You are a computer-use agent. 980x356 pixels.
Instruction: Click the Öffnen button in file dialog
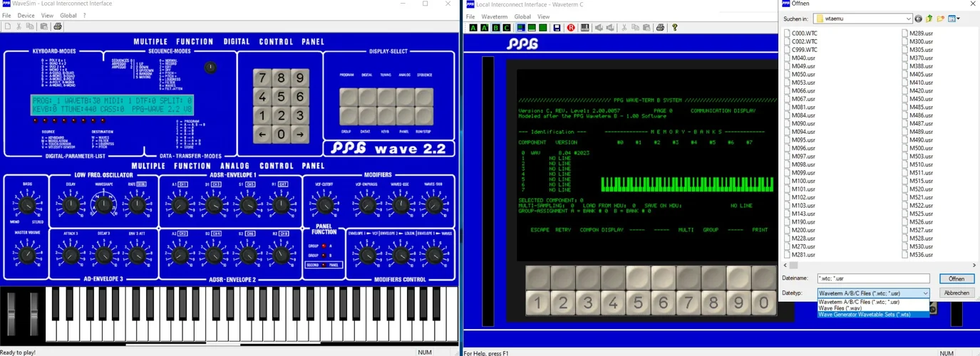point(956,278)
